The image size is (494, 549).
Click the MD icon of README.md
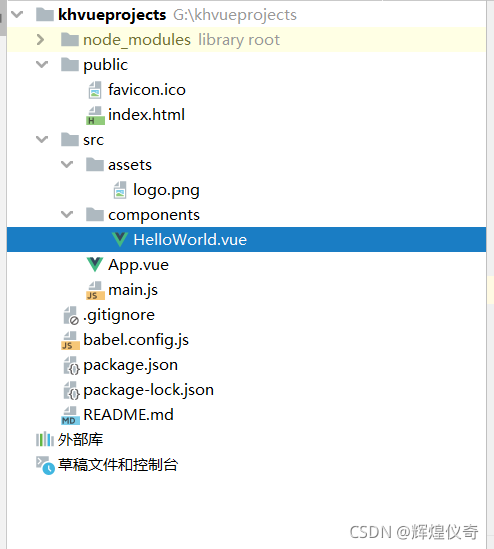(x=70, y=416)
